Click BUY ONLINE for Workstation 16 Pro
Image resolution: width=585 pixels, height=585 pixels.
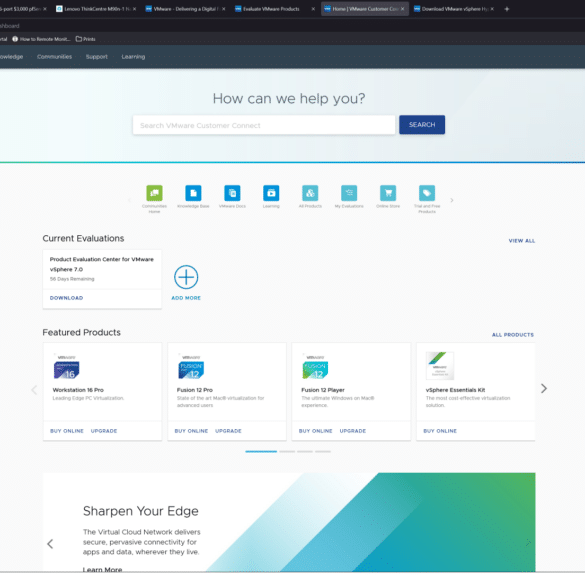[67, 431]
